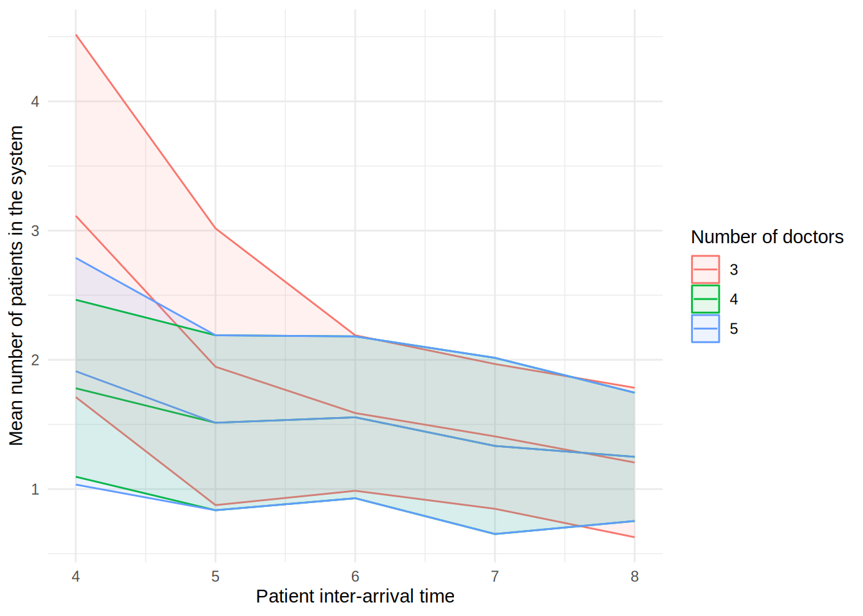Select the legend label "3" beside the red swatch

[733, 270]
